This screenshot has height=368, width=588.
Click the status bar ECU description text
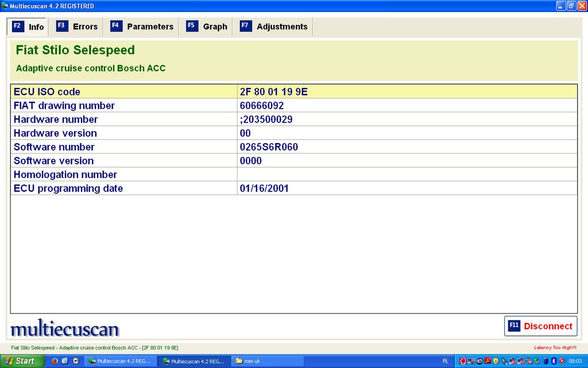click(x=95, y=348)
